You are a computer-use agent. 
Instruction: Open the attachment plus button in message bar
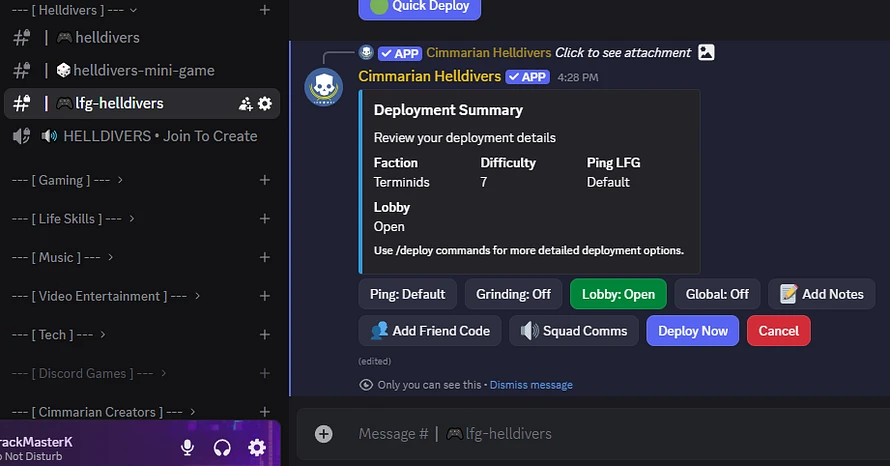click(x=324, y=434)
